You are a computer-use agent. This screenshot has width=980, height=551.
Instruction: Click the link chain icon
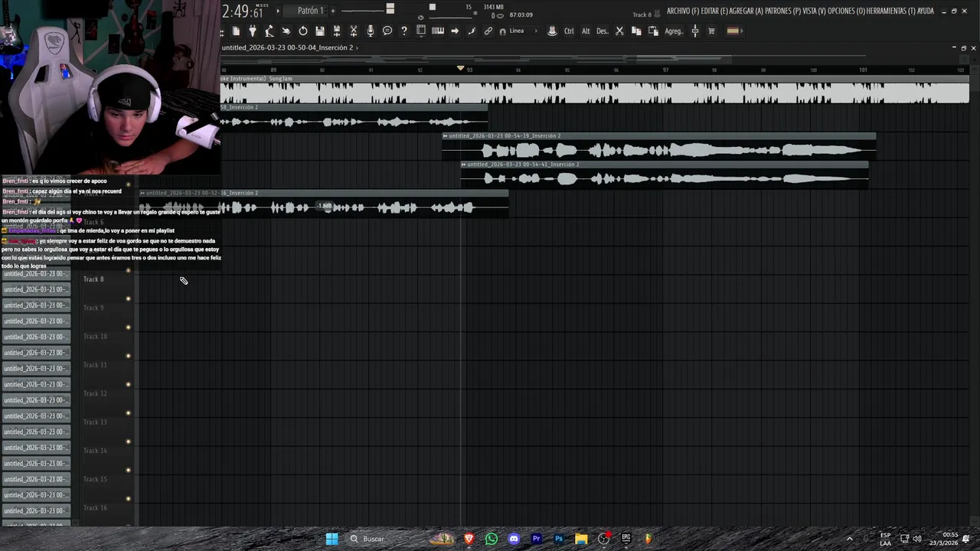488,31
